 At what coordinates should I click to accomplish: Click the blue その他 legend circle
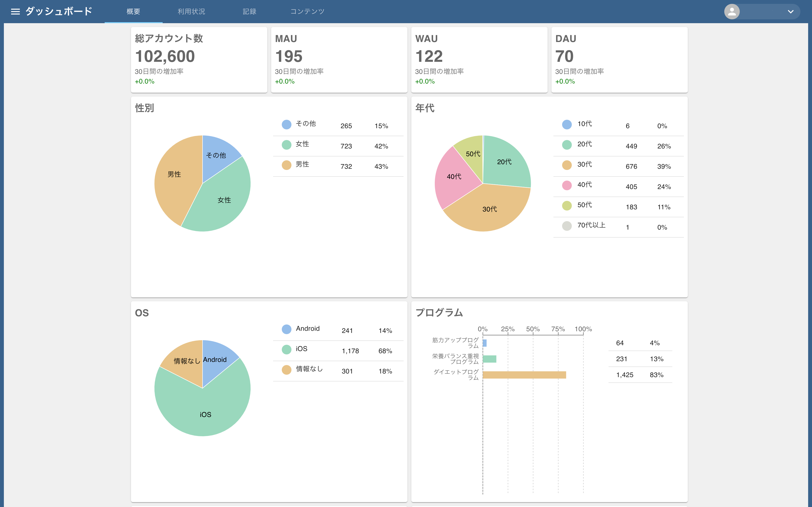coord(286,125)
